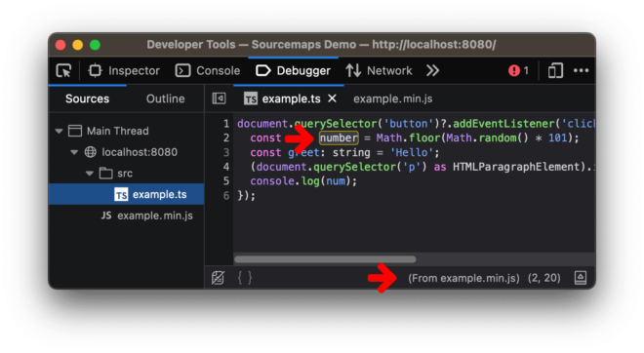The image size is (644, 353).
Task: Toggle responsive design mode icon
Action: coord(555,71)
